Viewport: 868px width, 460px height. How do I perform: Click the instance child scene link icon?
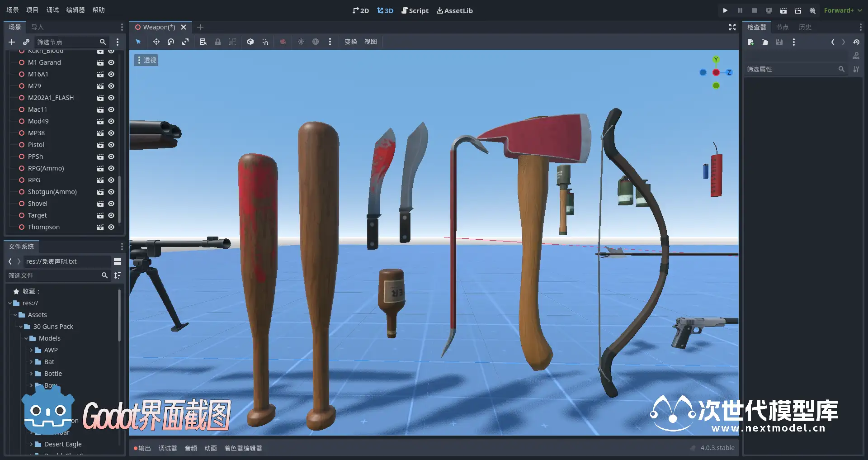coord(26,42)
